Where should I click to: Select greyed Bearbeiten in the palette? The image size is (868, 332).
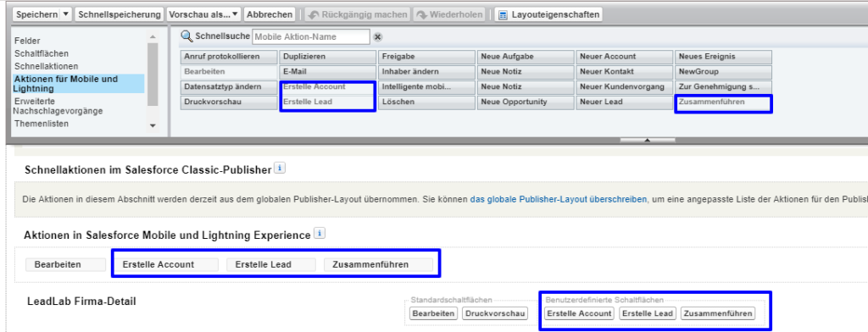click(229, 71)
